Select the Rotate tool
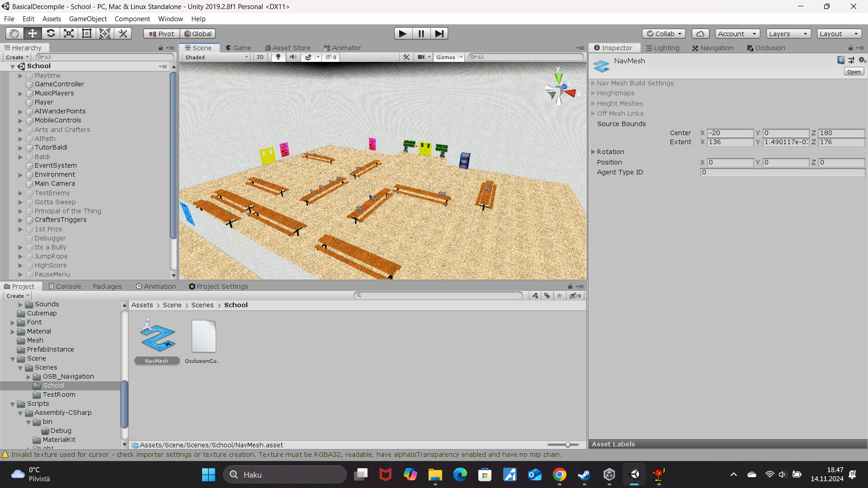Image resolution: width=868 pixels, height=488 pixels. (50, 33)
